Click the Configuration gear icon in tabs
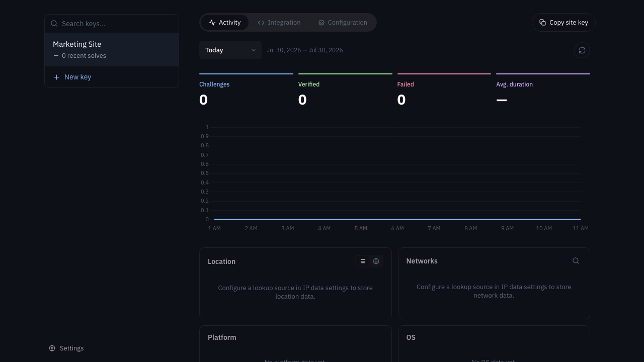This screenshot has width=644, height=362. (x=321, y=23)
